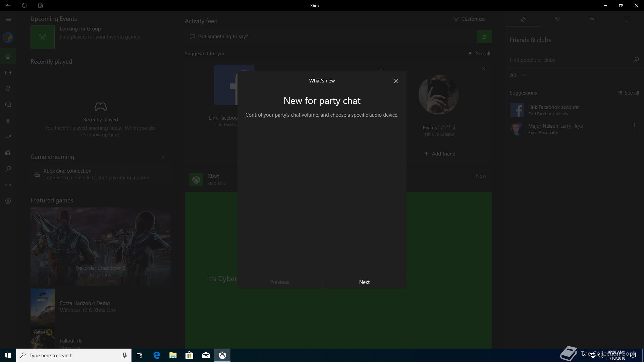Open Pre-order Crackdown 3 featured image
This screenshot has width=644, height=362.
click(100, 247)
